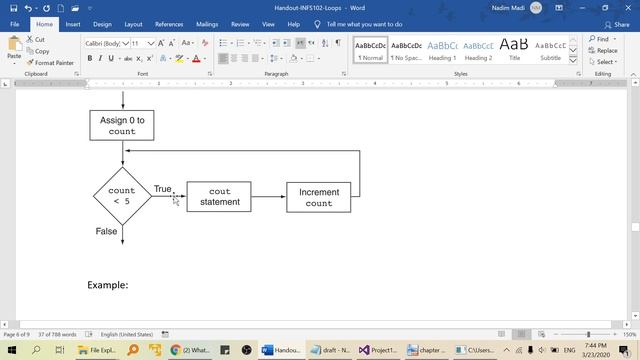Open the Select dropdown in Editing
The image size is (640, 360).
pos(603,62)
